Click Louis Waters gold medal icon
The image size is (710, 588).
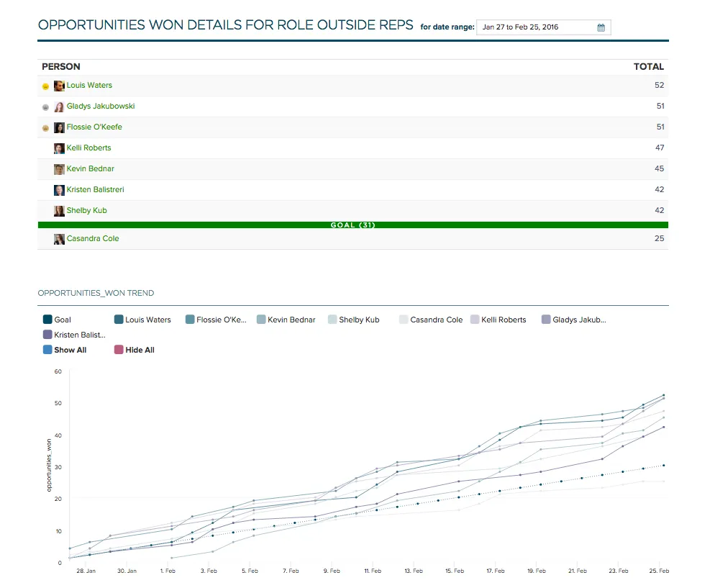coord(45,86)
